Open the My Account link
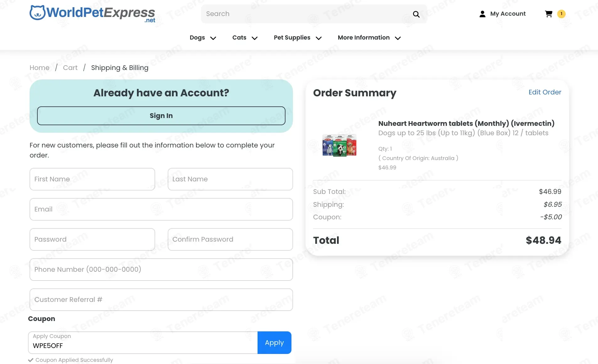This screenshot has height=364, width=598. pos(508,14)
